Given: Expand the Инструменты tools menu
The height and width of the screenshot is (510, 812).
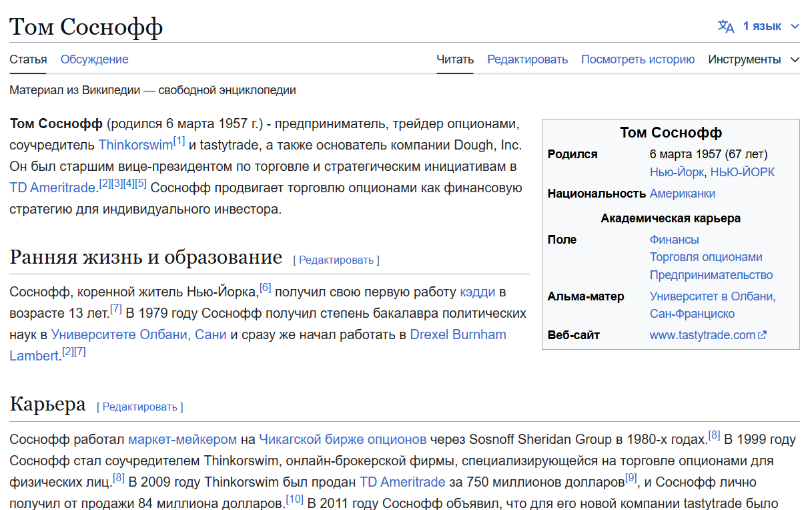Looking at the screenshot, I should point(754,59).
